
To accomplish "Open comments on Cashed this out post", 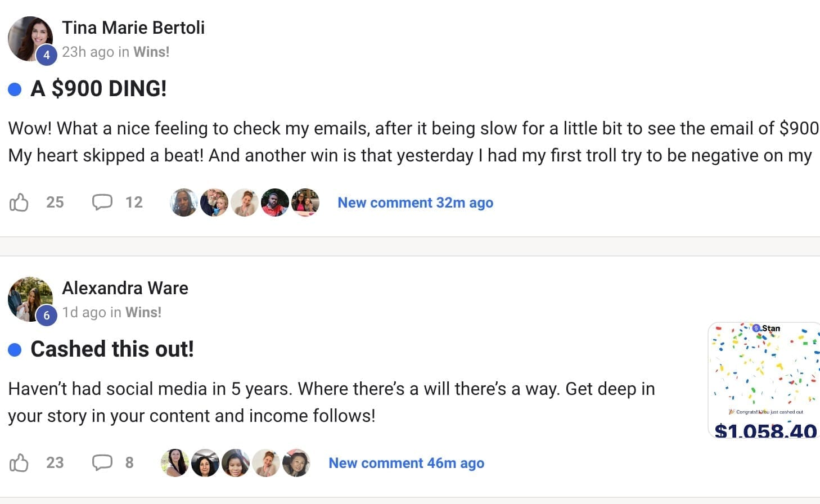I will click(x=102, y=463).
